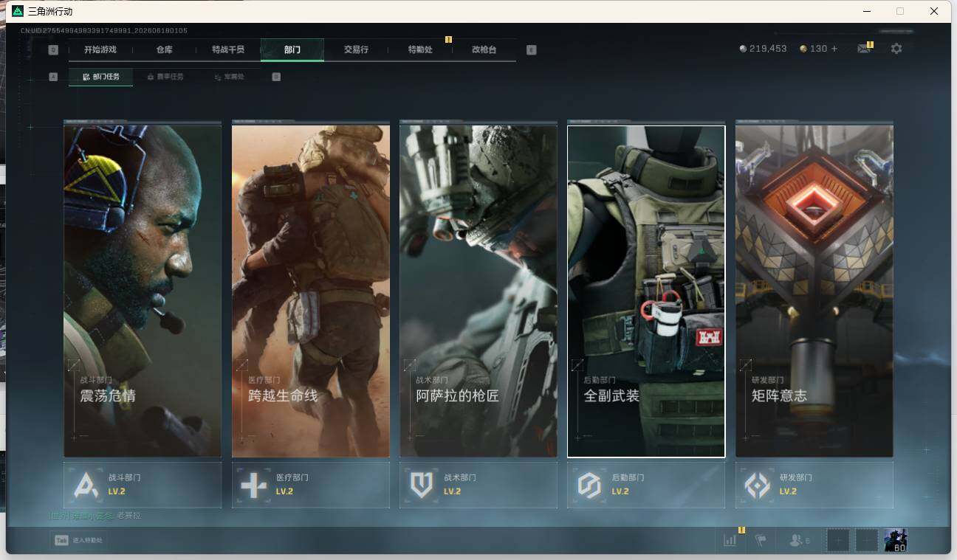Click the 战斗部门 LV.2 department panel
Image resolution: width=957 pixels, height=560 pixels.
point(143,485)
